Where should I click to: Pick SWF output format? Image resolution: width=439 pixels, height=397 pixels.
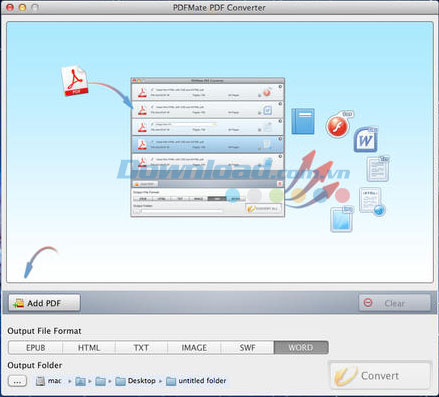tap(247, 348)
